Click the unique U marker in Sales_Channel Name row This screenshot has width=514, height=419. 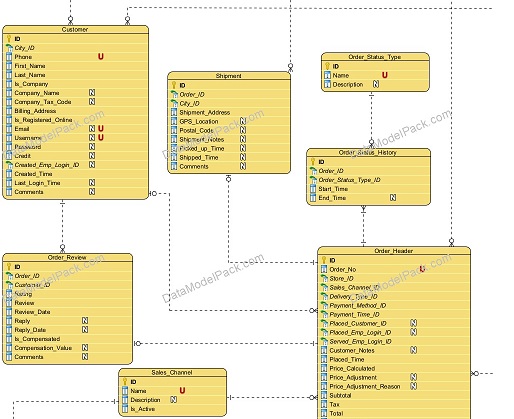tap(182, 391)
